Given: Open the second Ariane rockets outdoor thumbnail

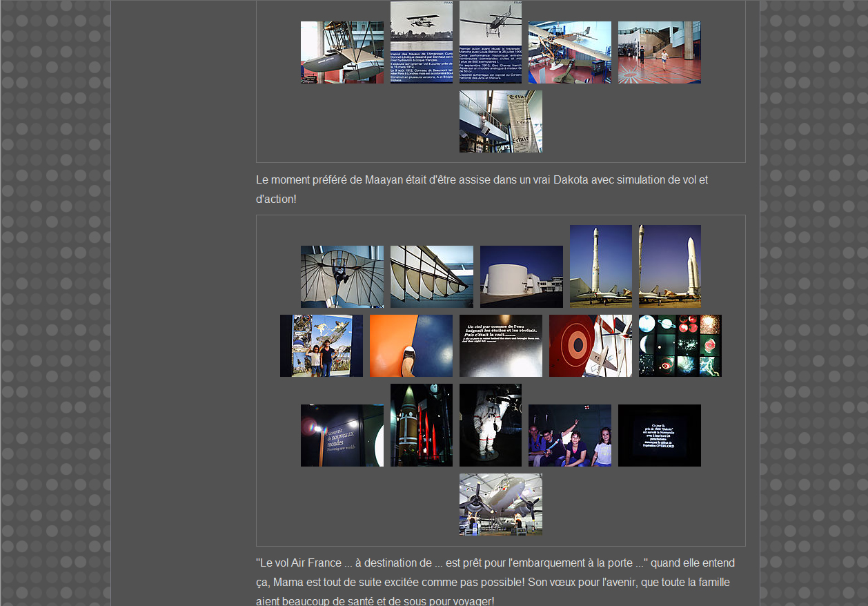Looking at the screenshot, I should coord(669,266).
